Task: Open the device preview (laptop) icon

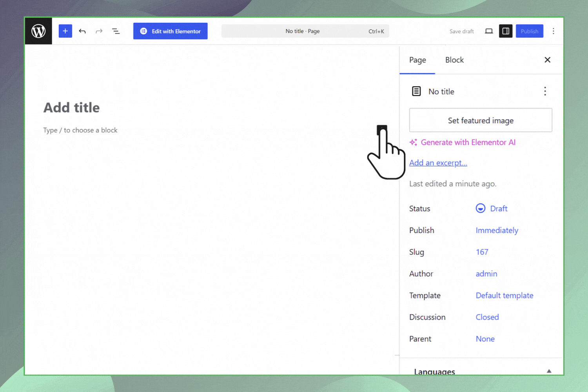Action: pyautogui.click(x=489, y=31)
